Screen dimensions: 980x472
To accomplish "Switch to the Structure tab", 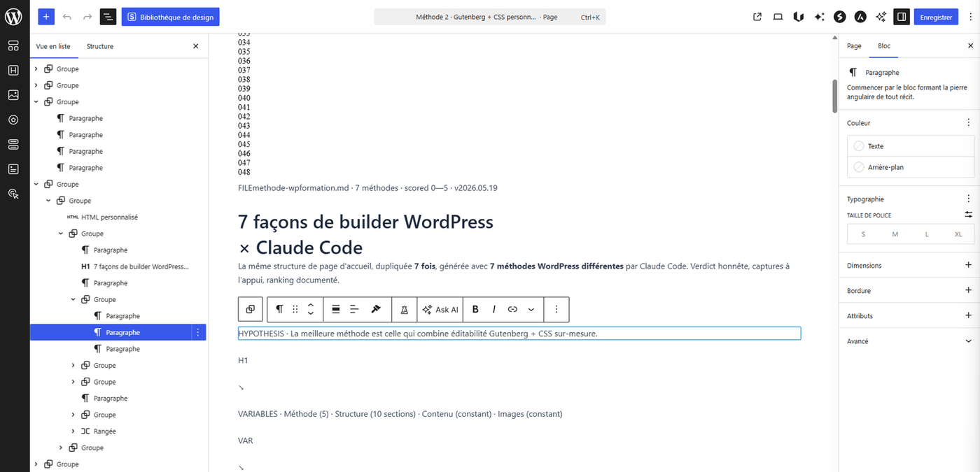I will (x=100, y=46).
